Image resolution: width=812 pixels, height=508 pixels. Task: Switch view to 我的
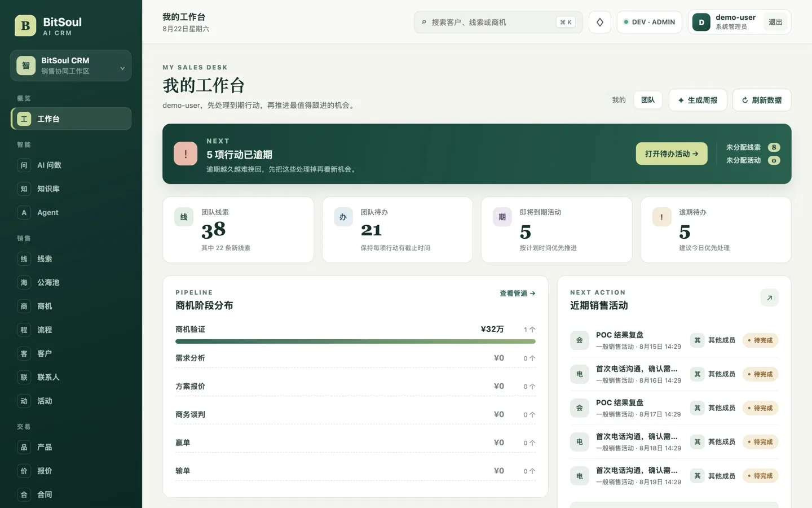point(619,100)
